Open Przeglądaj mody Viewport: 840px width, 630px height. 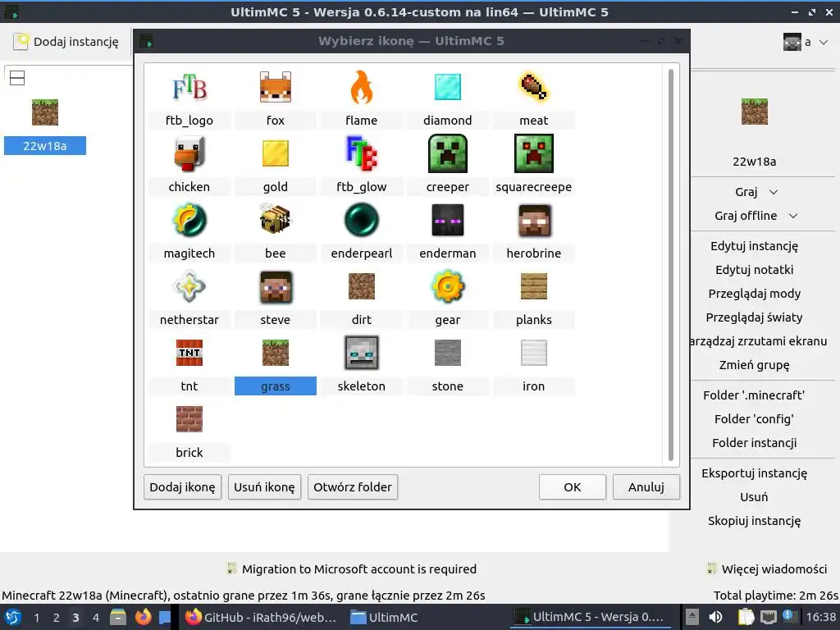pyautogui.click(x=755, y=293)
